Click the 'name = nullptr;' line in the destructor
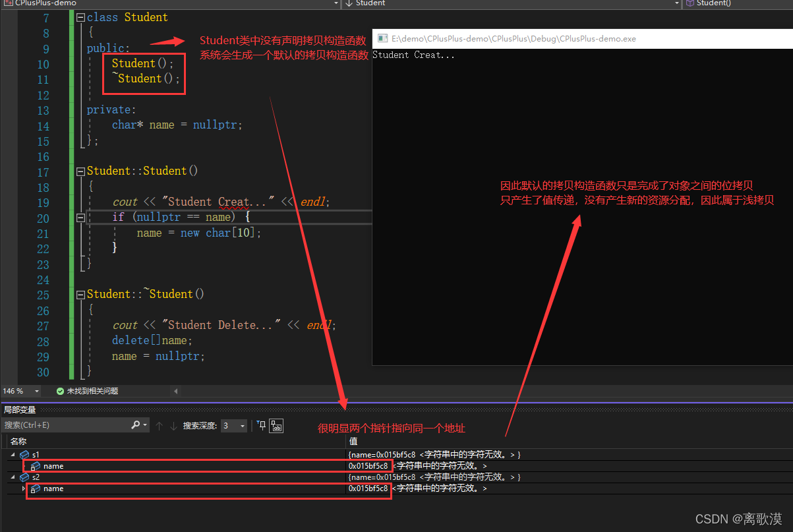793x532 pixels. tap(158, 356)
